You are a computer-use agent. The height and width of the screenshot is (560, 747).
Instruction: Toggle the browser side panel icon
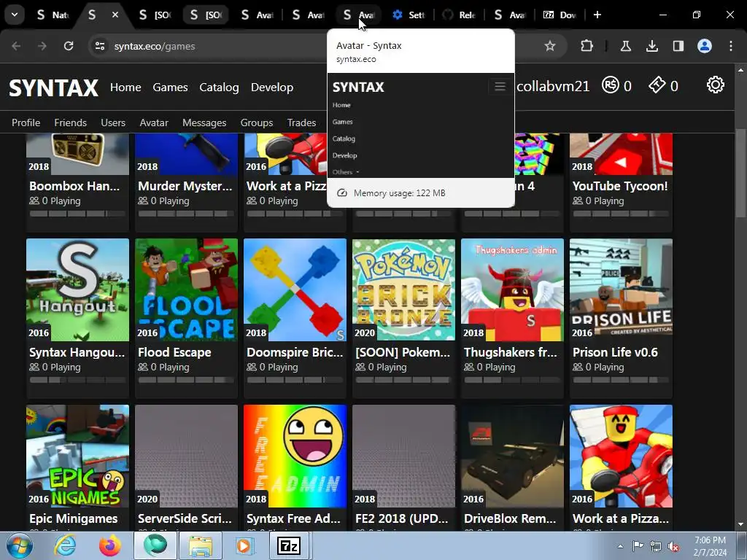[678, 46]
